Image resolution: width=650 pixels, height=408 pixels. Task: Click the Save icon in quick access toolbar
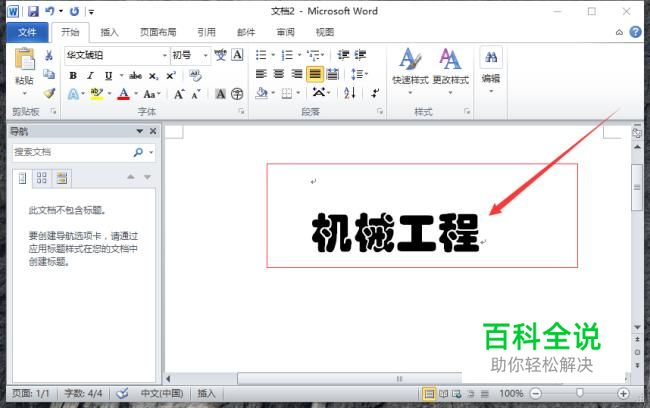click(33, 11)
